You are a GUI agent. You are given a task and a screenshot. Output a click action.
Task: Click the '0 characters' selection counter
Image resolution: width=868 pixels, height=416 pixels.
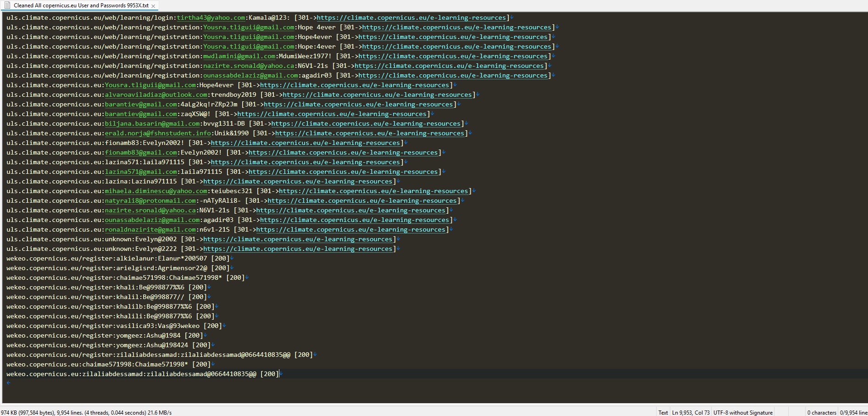(822, 412)
